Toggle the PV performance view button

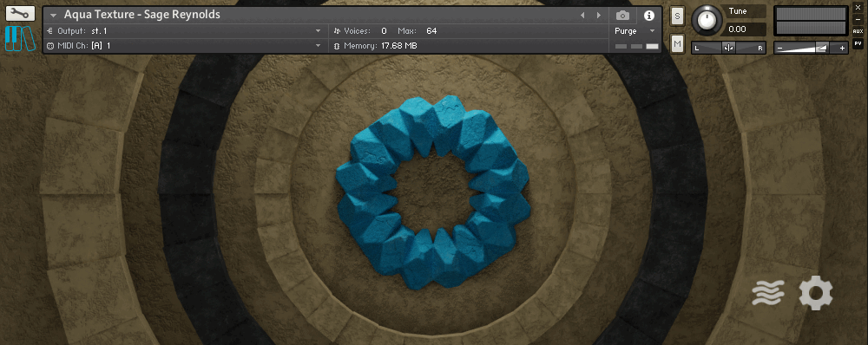pos(858,43)
